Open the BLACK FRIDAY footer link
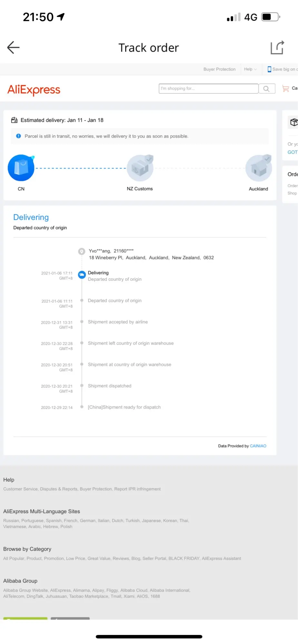298x644 pixels. coord(184,558)
